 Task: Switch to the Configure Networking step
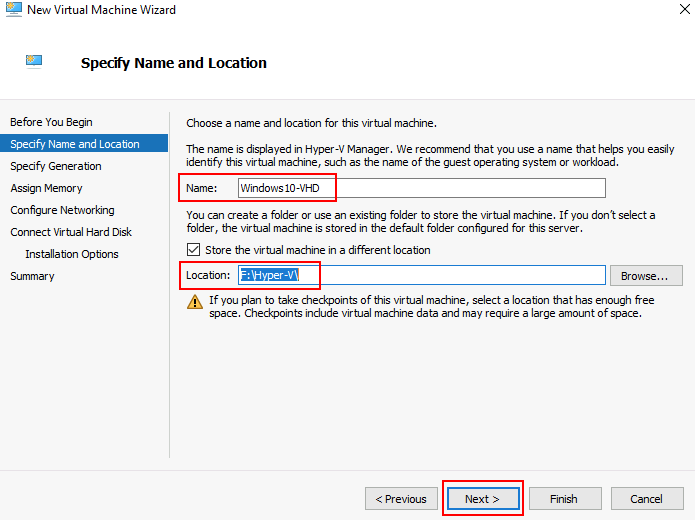[62, 210]
